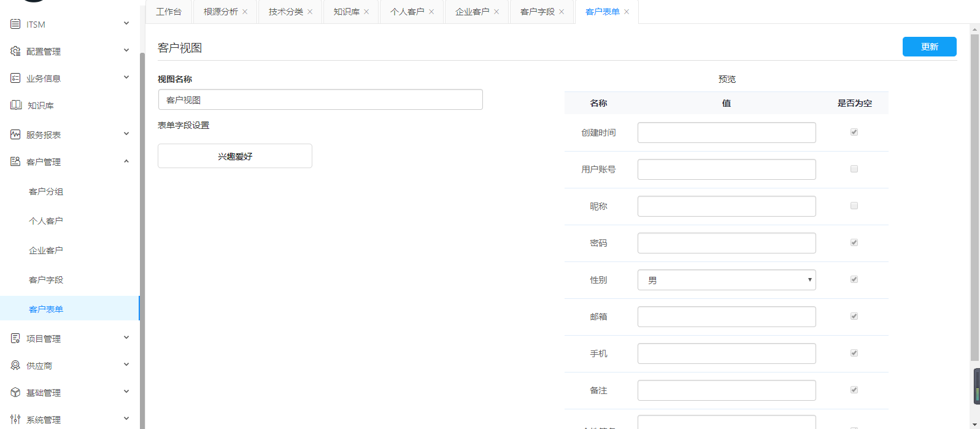Click the ITSM sidebar icon
This screenshot has width=980, height=429.
(x=15, y=24)
